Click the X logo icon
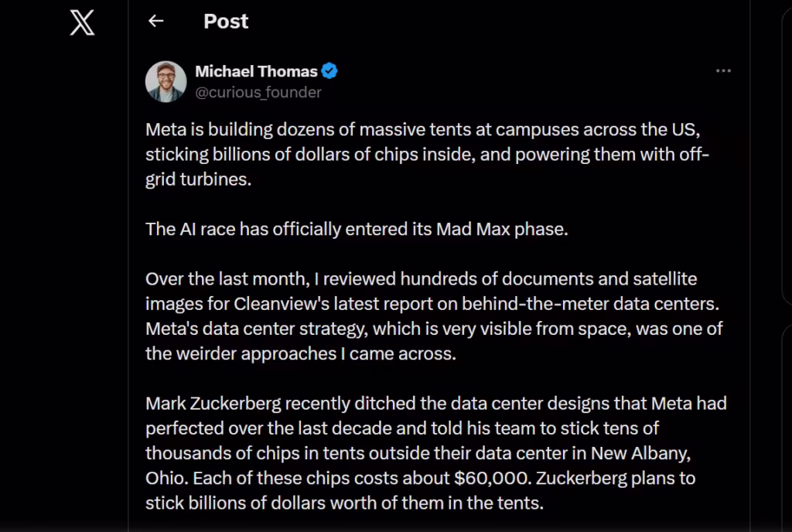This screenshot has width=792, height=532. pos(82,23)
